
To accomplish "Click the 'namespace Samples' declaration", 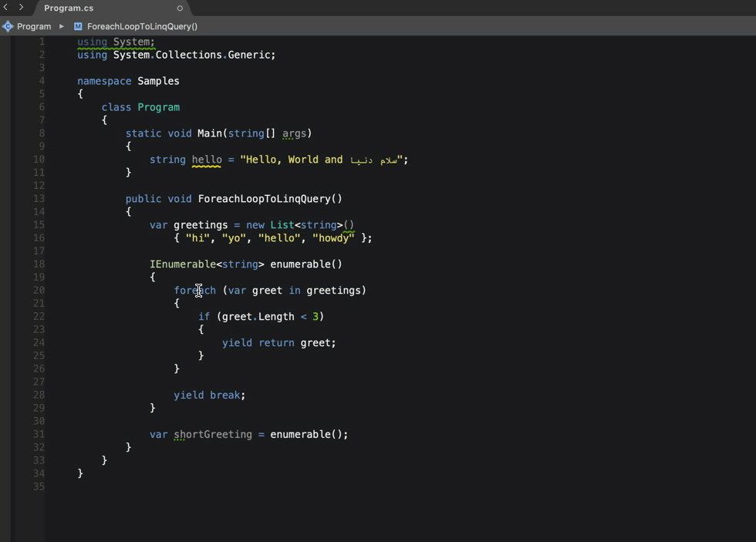I will (x=128, y=81).
